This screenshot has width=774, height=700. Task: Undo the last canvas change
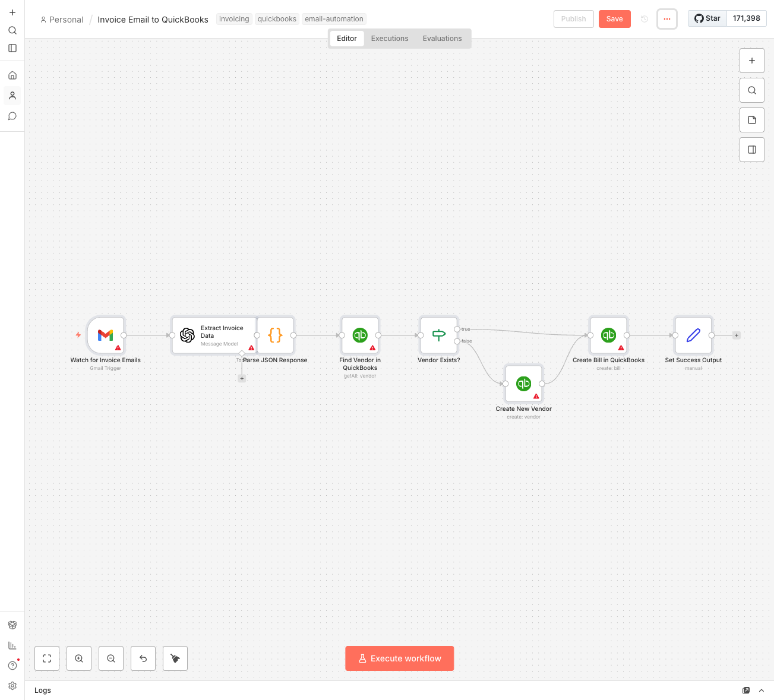(143, 658)
